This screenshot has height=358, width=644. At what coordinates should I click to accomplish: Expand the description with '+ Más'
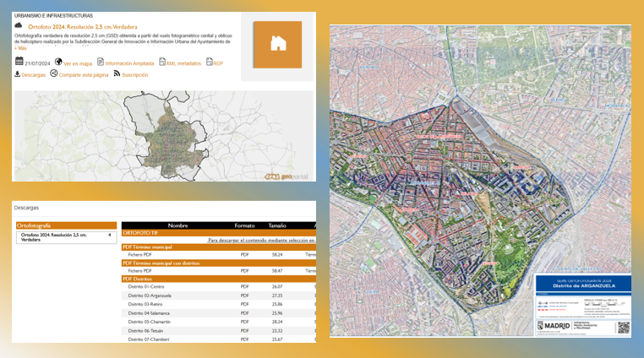coord(20,48)
